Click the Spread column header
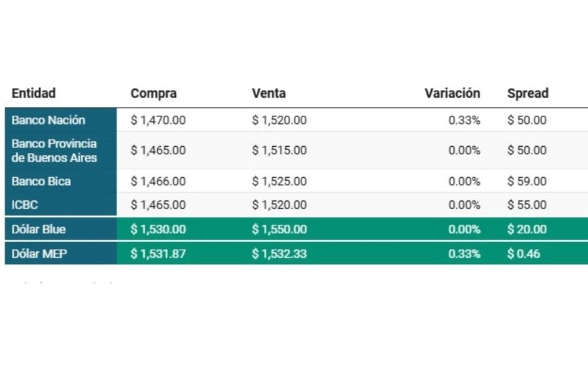588x391 pixels. coord(528,93)
